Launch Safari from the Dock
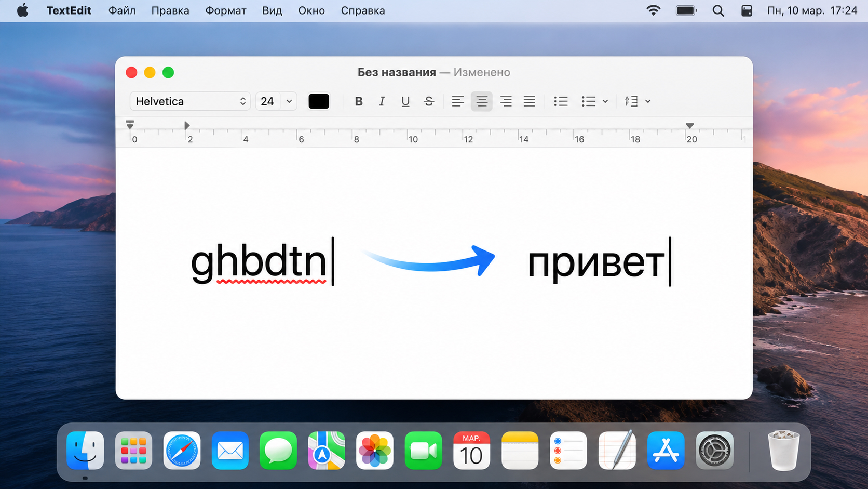 [x=182, y=450]
